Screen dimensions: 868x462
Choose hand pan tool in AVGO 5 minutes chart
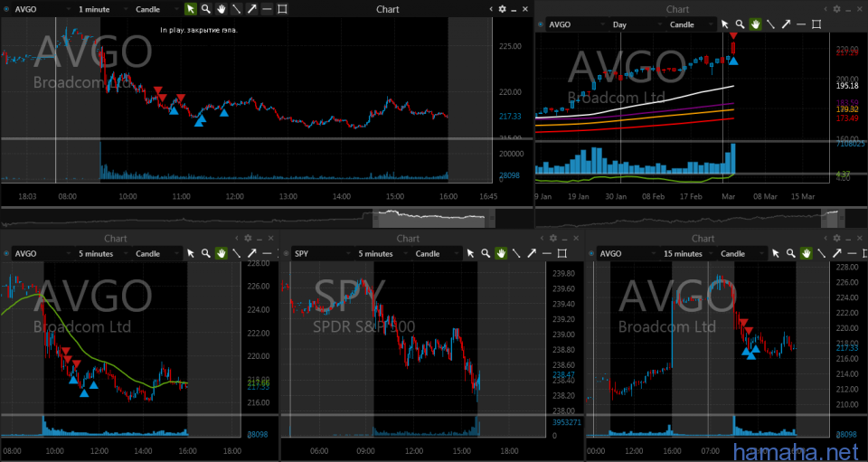(x=222, y=253)
